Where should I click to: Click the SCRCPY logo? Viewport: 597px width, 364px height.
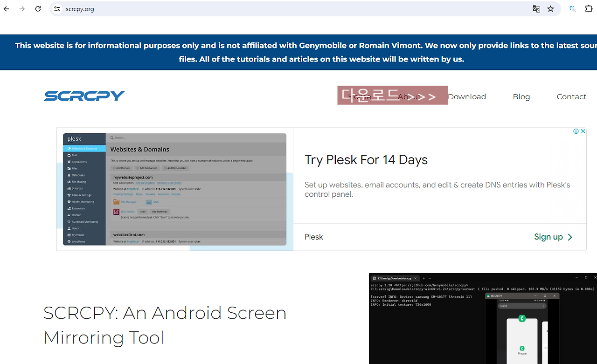[x=84, y=96]
